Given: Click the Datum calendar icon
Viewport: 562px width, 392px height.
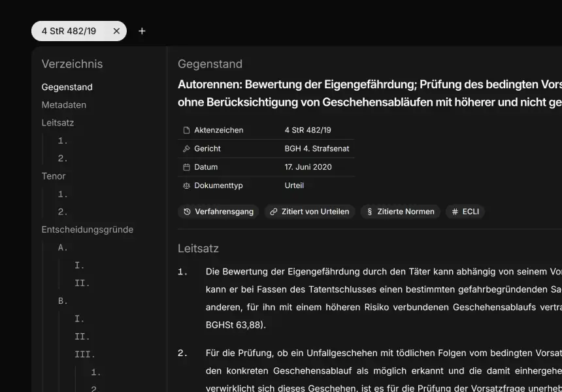Looking at the screenshot, I should (x=186, y=167).
